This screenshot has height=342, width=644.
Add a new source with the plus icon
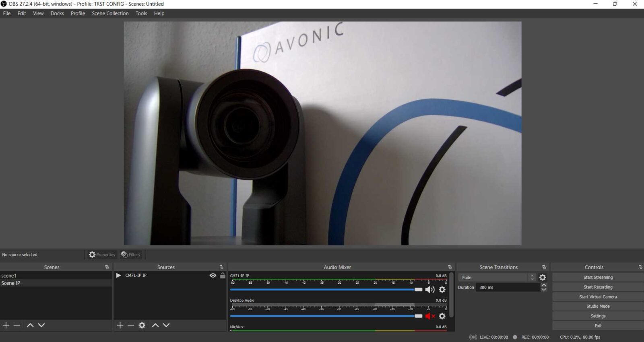click(120, 325)
